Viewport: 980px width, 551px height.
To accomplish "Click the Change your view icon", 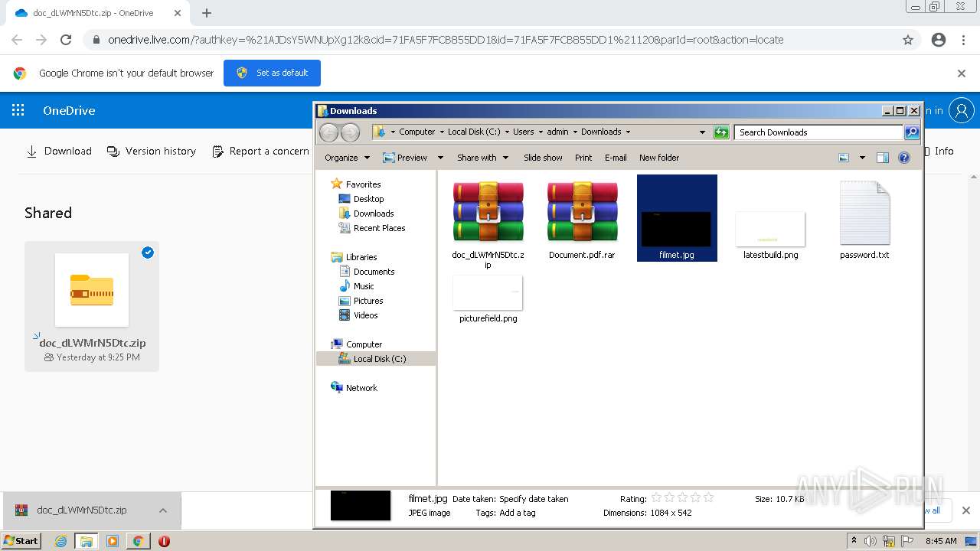I will pyautogui.click(x=844, y=158).
